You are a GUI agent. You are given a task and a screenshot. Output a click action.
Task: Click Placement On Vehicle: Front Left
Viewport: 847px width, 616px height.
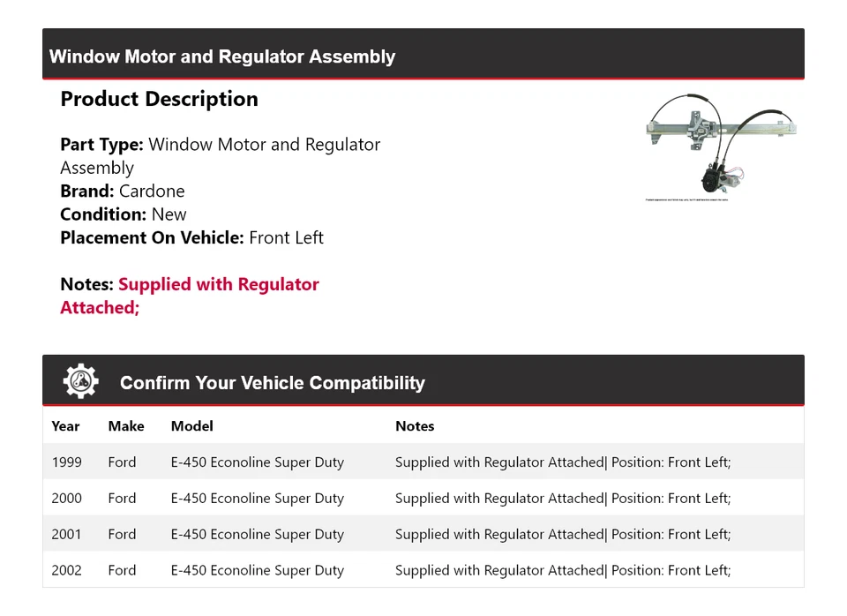(x=191, y=237)
